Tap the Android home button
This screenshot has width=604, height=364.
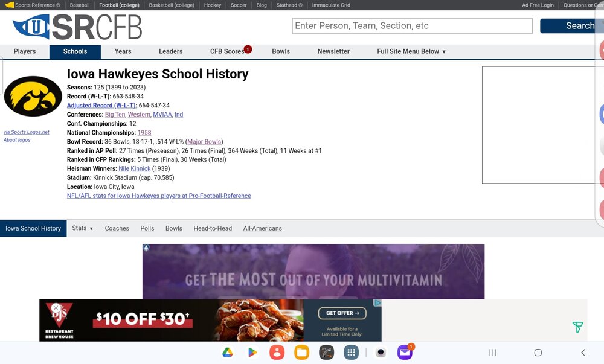coord(538,353)
